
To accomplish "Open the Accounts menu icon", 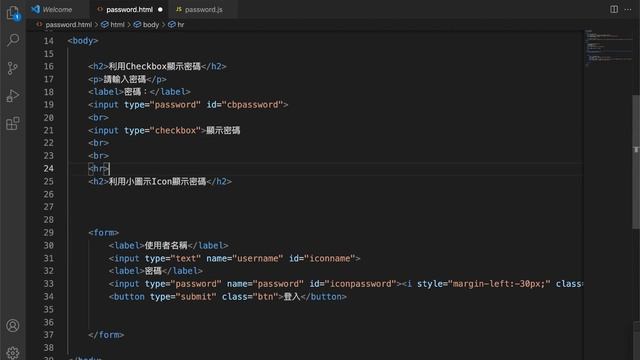I will click(13, 326).
